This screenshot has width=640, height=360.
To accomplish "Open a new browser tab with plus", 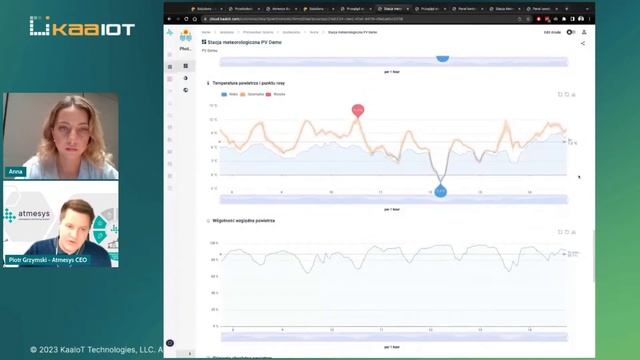I will coord(566,9).
